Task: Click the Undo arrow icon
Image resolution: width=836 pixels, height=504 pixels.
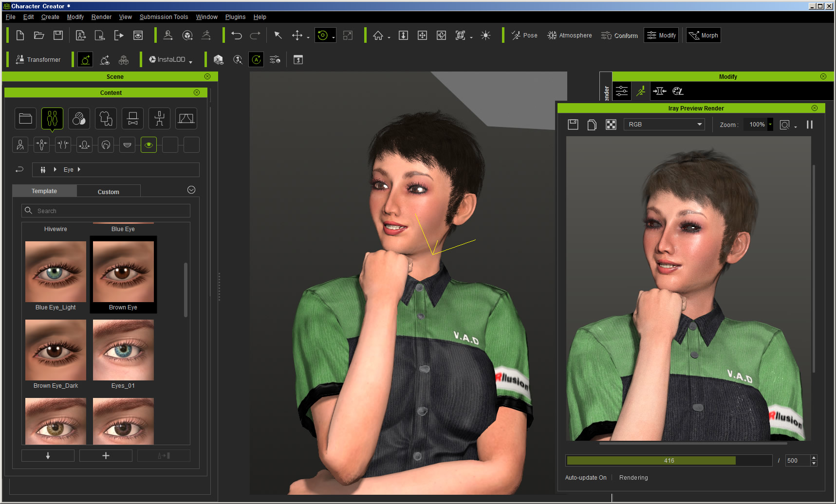Action: 236,36
